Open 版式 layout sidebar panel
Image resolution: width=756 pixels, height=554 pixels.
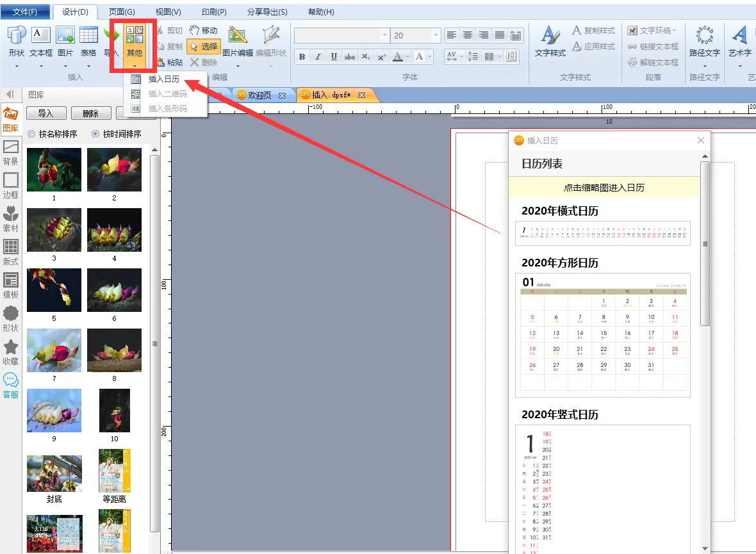point(11,252)
